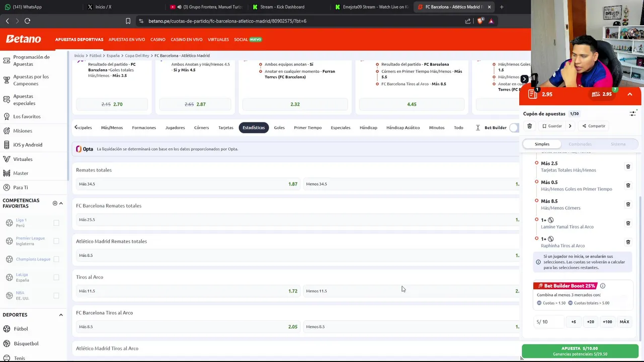Click the Betano logo
644x362 pixels.
pyautogui.click(x=23, y=39)
